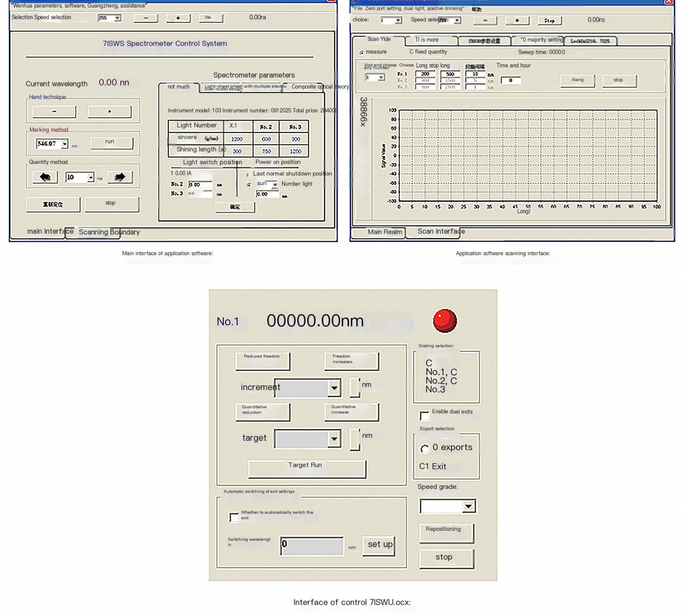Click the Switching wavelength input field
This screenshot has height=616, width=686.
pyautogui.click(x=312, y=545)
